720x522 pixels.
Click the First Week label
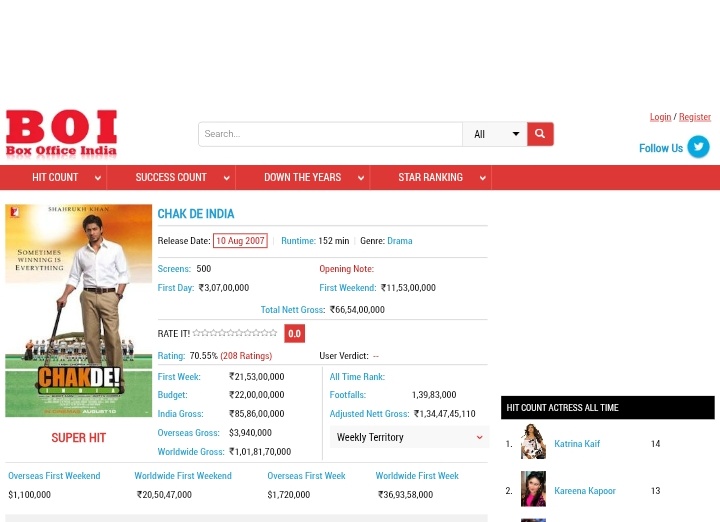point(179,377)
